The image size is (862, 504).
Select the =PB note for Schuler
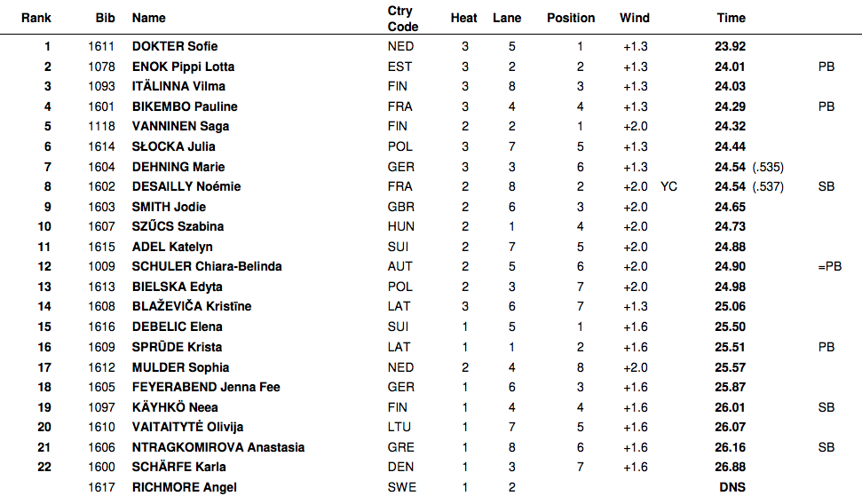pos(828,266)
